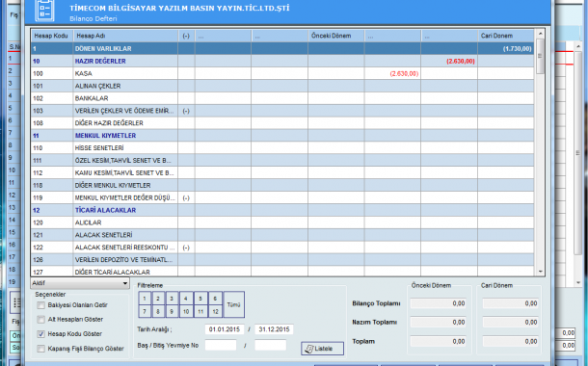The width and height of the screenshot is (588, 366).
Task: Select filter button 9
Action: (x=172, y=311)
